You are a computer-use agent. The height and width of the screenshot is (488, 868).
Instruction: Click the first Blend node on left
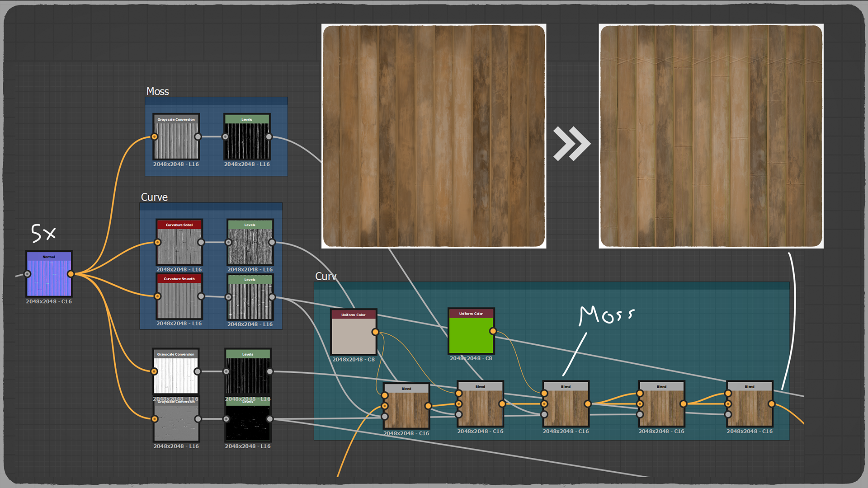(406, 406)
